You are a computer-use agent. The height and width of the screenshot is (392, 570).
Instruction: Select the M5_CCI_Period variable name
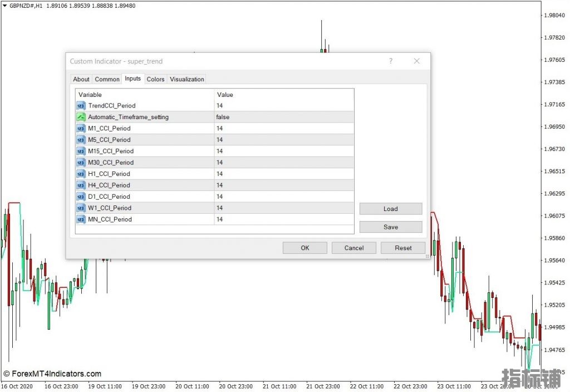[x=109, y=140]
